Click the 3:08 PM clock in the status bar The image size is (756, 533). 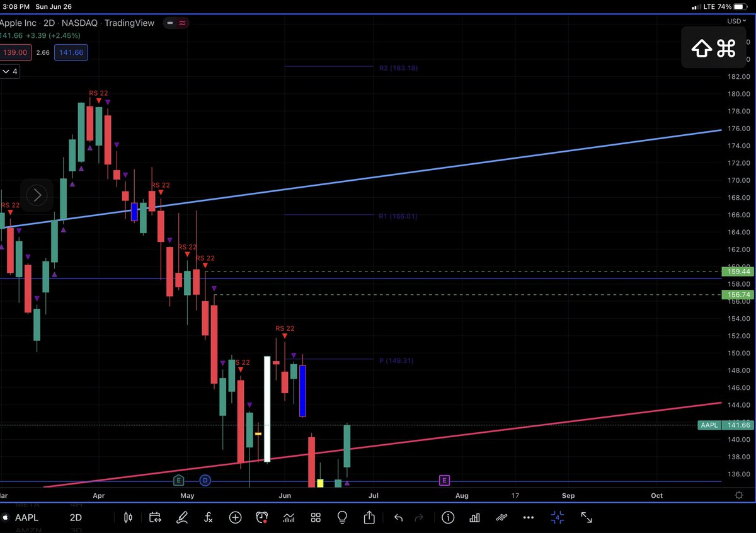16,6
